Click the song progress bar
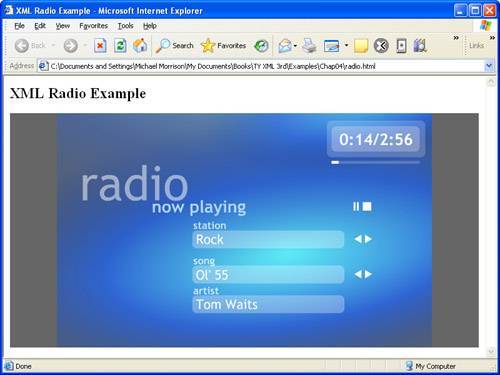The image size is (500, 375). 375,162
